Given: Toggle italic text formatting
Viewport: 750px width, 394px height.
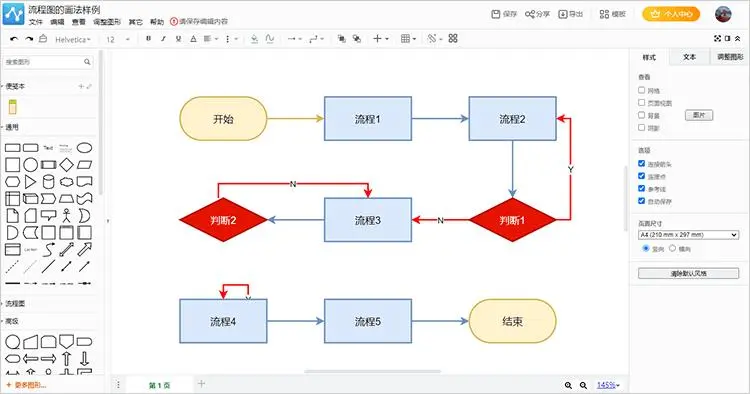Looking at the screenshot, I should 163,39.
